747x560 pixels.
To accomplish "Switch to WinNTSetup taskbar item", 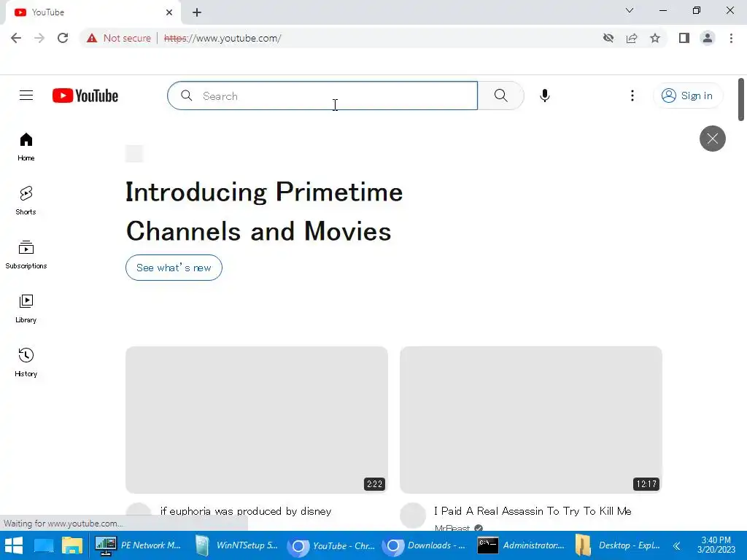I will (x=237, y=545).
